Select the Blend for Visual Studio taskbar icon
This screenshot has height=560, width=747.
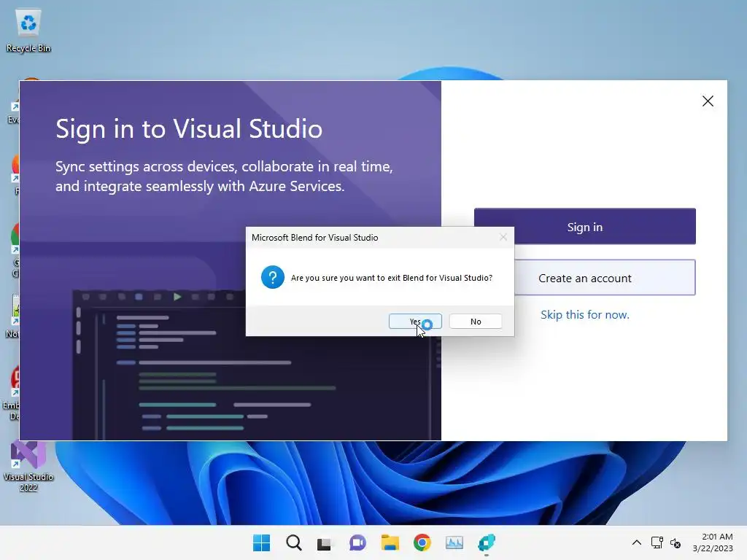pyautogui.click(x=487, y=542)
